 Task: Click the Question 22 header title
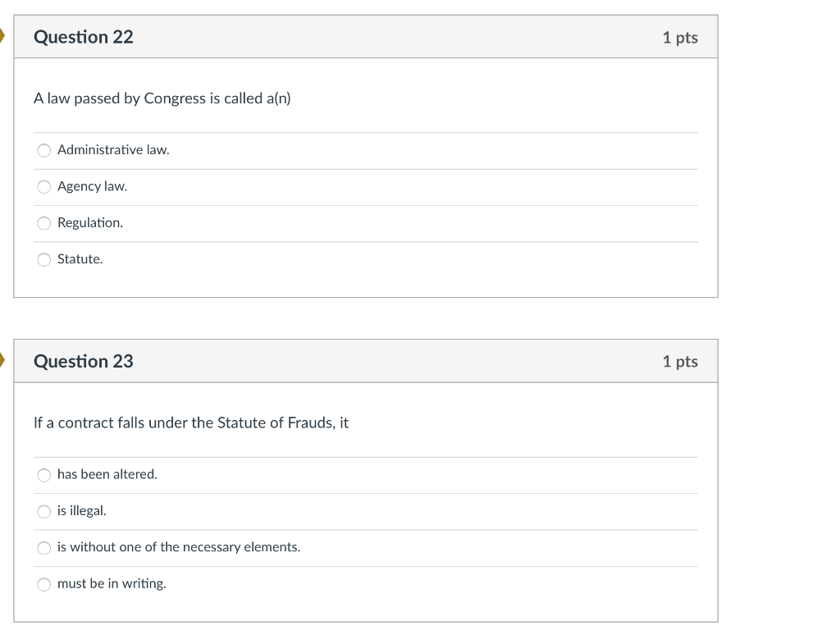tap(83, 37)
